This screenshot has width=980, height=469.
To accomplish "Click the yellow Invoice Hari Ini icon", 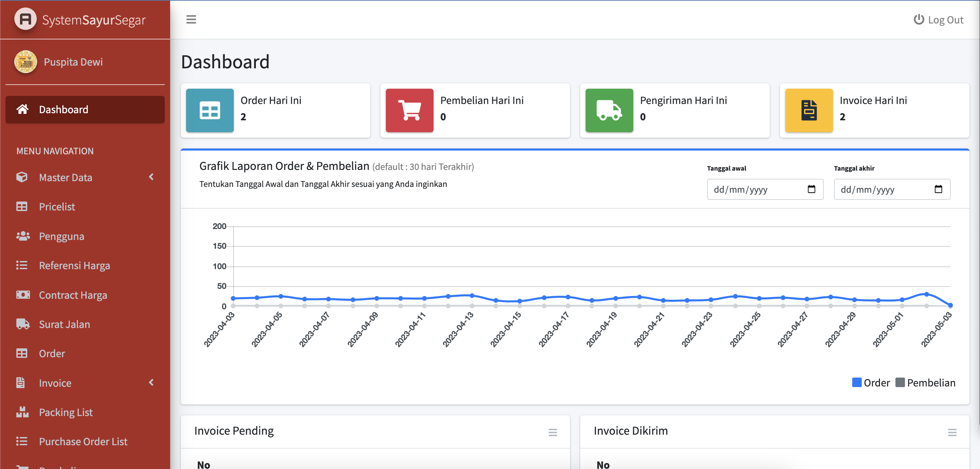I will [x=808, y=110].
